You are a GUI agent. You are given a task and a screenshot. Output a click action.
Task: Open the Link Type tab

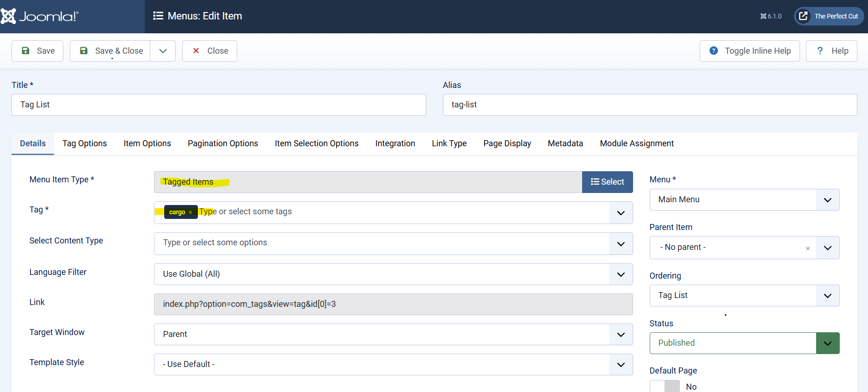click(449, 143)
